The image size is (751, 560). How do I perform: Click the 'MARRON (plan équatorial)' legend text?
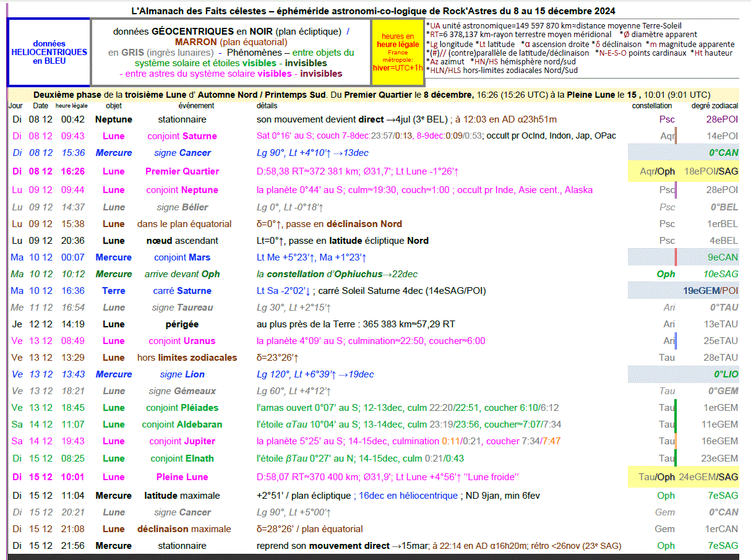(x=231, y=42)
